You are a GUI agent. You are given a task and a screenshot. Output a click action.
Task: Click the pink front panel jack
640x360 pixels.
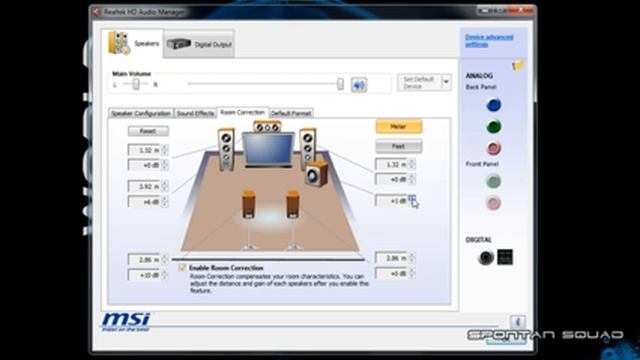click(493, 203)
